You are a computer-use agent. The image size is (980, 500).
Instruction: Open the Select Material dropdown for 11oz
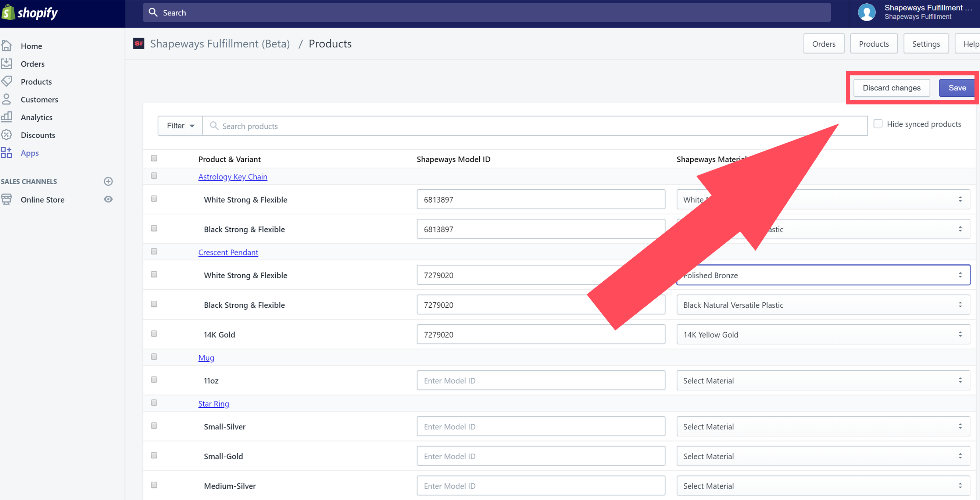[x=823, y=381]
